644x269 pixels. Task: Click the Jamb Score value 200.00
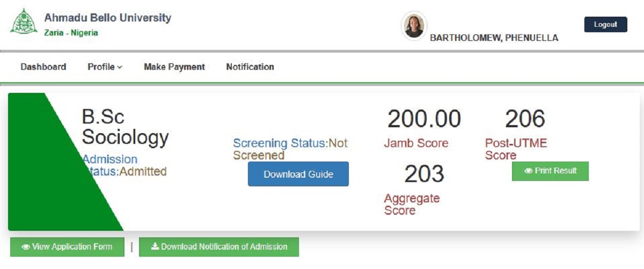pyautogui.click(x=424, y=119)
